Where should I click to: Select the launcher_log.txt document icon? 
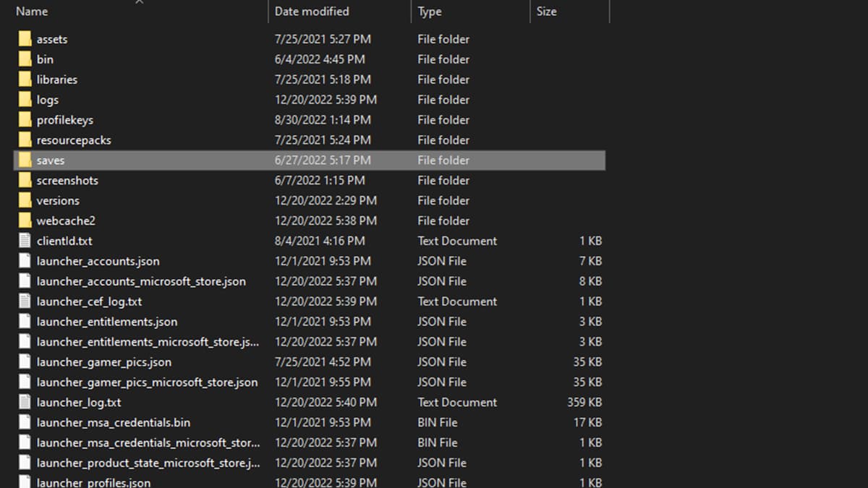coord(25,403)
